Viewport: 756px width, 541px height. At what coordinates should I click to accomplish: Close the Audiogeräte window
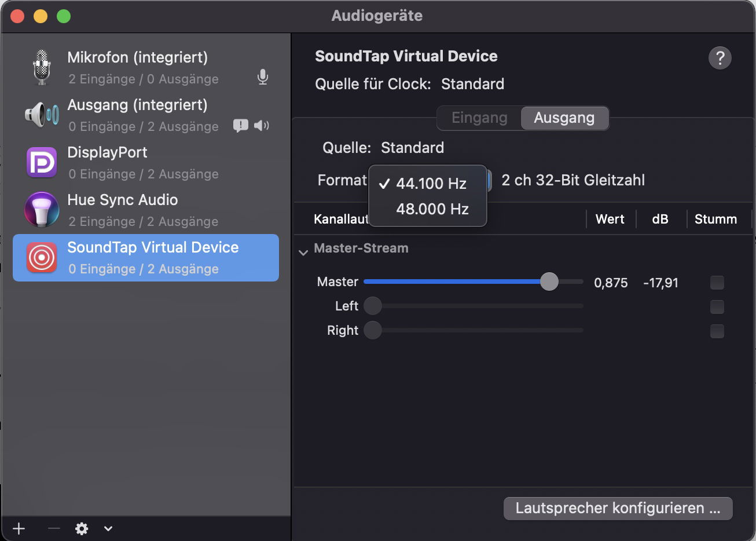pos(17,16)
